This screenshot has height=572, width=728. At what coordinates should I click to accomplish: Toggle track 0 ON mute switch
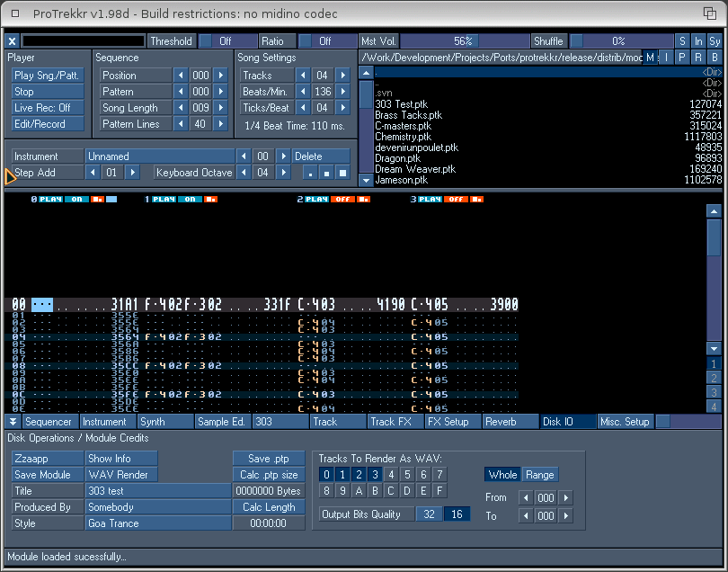pos(78,199)
